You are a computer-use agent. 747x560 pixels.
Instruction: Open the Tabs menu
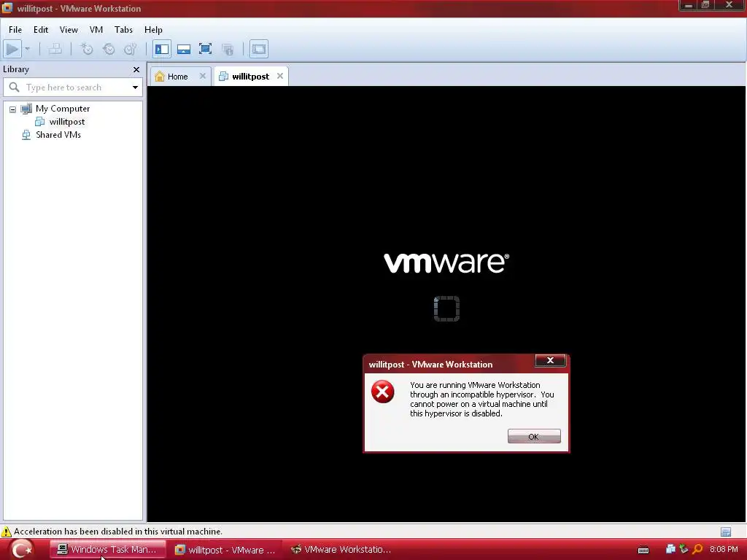pyautogui.click(x=123, y=29)
